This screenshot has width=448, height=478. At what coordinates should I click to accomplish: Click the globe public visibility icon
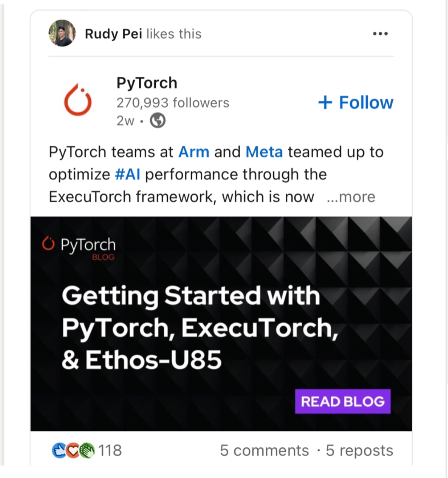click(158, 121)
